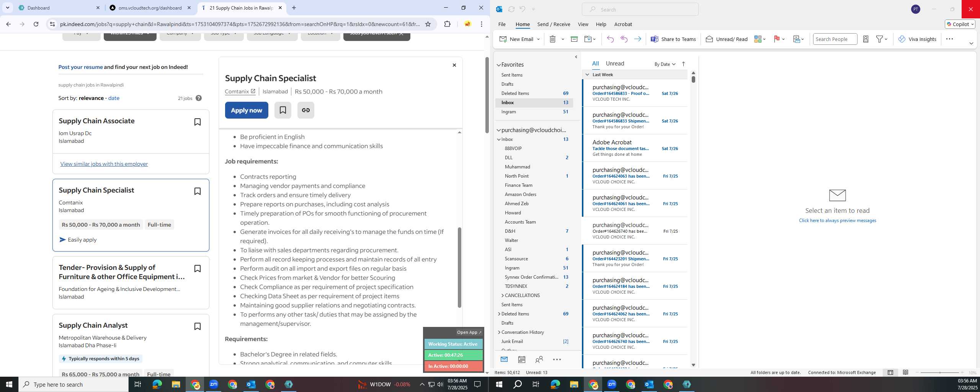Select the Scansource folder
This screenshot has width=980, height=392.
pyautogui.click(x=516, y=259)
